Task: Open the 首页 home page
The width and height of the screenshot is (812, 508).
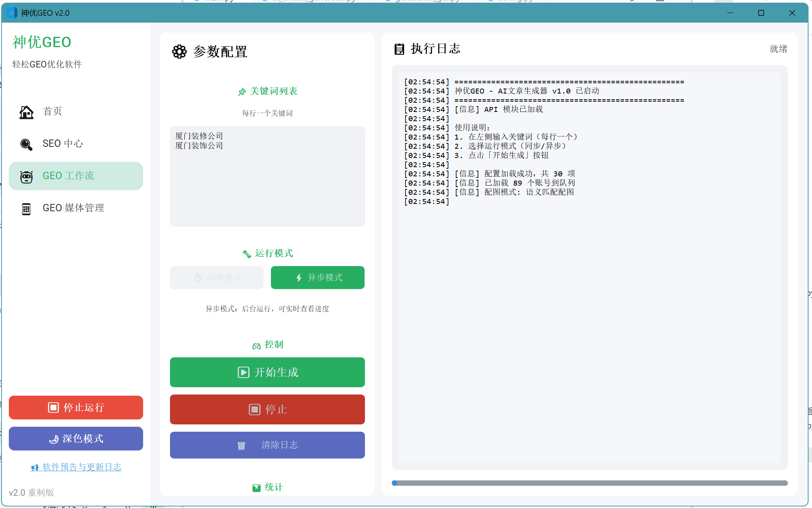Action: point(76,112)
